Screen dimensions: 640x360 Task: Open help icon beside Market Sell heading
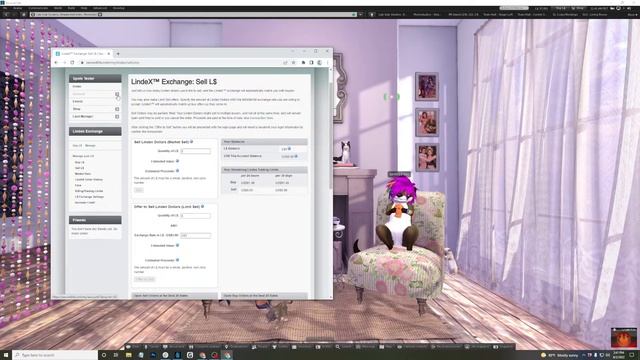[x=191, y=142]
